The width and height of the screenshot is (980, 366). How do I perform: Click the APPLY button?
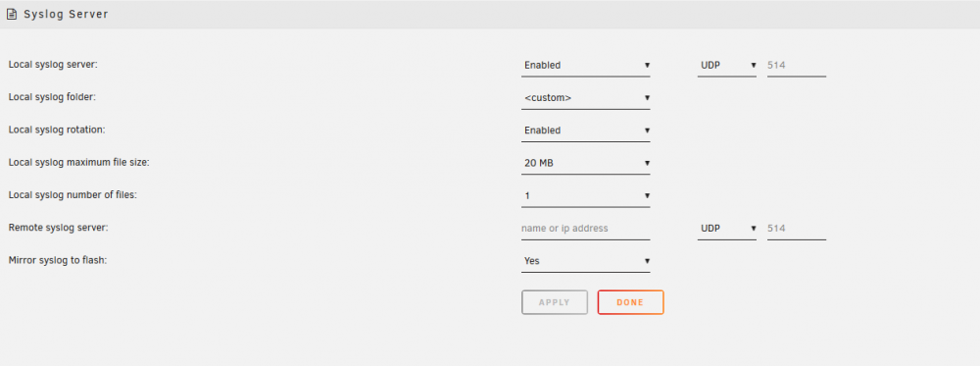pyautogui.click(x=555, y=302)
